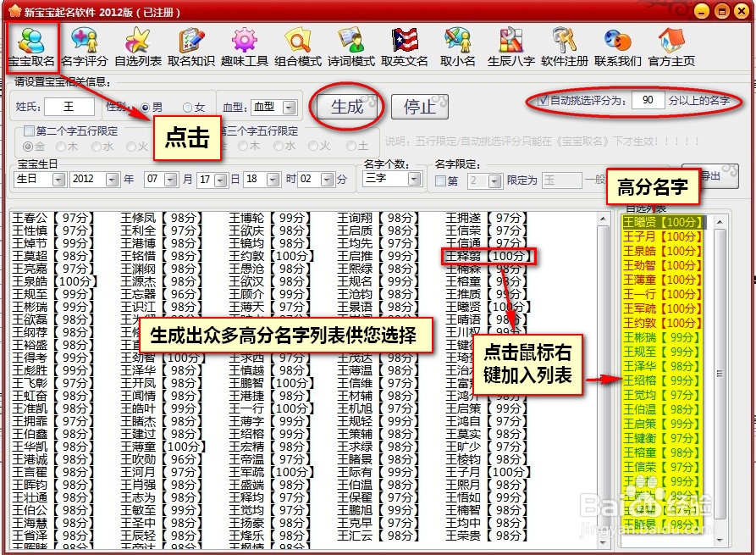
Task: Select 王泉皓 100分 in the main name list
Action: coord(54,280)
